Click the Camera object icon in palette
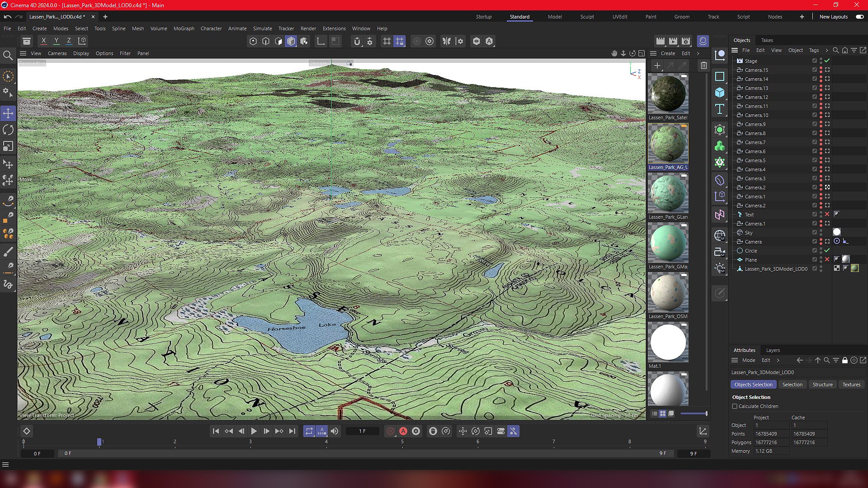Image resolution: width=868 pixels, height=488 pixels. click(x=720, y=252)
